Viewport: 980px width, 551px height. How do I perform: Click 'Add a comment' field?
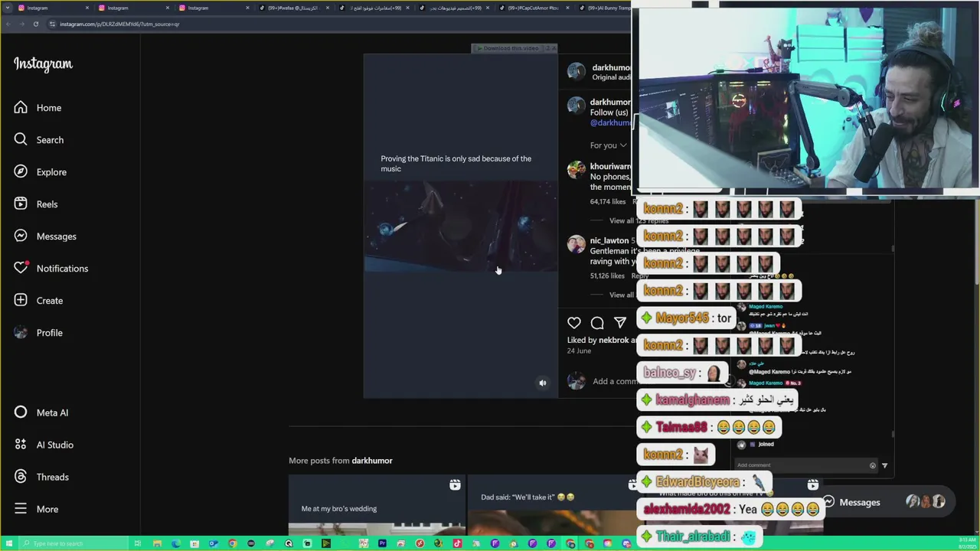(x=614, y=381)
